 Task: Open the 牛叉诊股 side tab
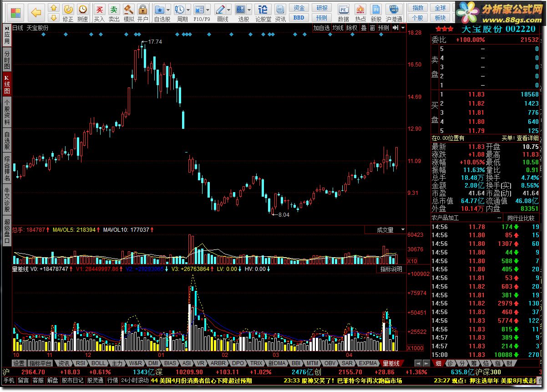[7, 200]
